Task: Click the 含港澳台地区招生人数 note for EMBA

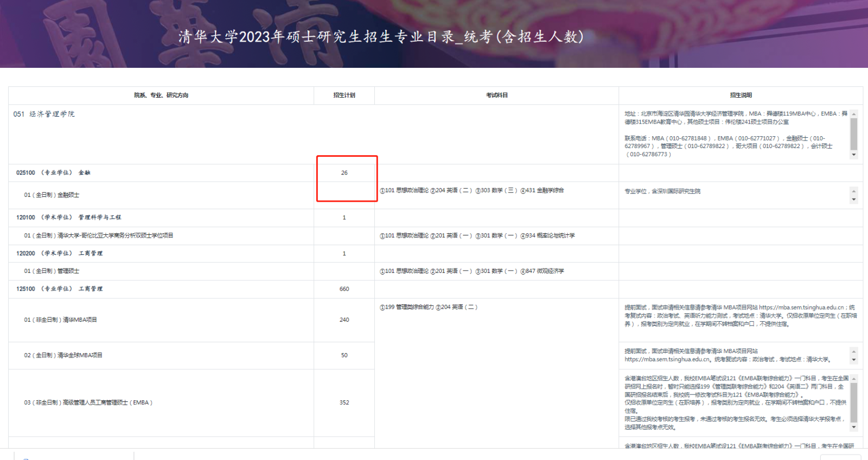Action: tap(736, 403)
